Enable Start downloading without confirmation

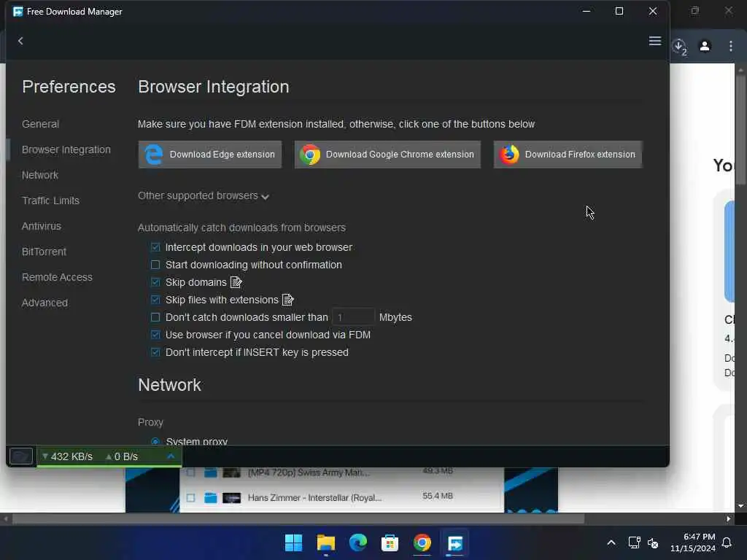pyautogui.click(x=155, y=265)
